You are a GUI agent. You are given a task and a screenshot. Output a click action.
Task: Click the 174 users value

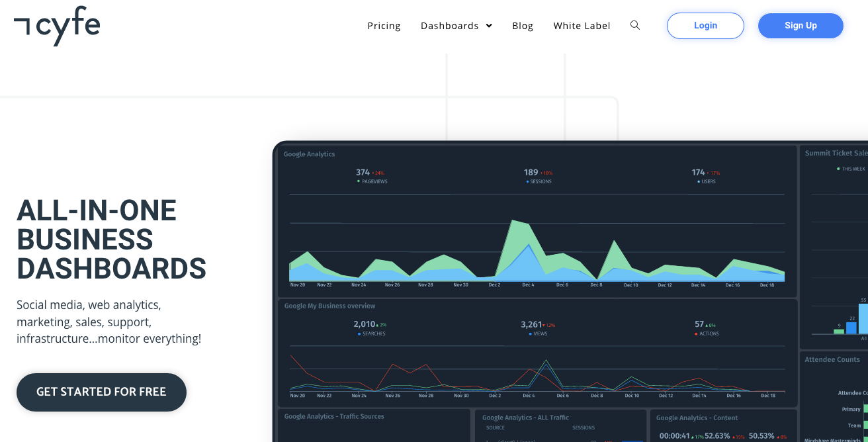coord(699,172)
